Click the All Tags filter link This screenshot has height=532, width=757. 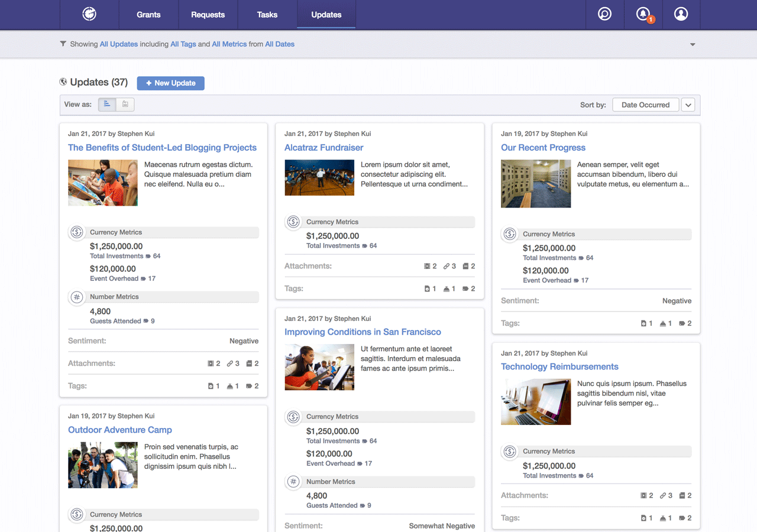(183, 44)
